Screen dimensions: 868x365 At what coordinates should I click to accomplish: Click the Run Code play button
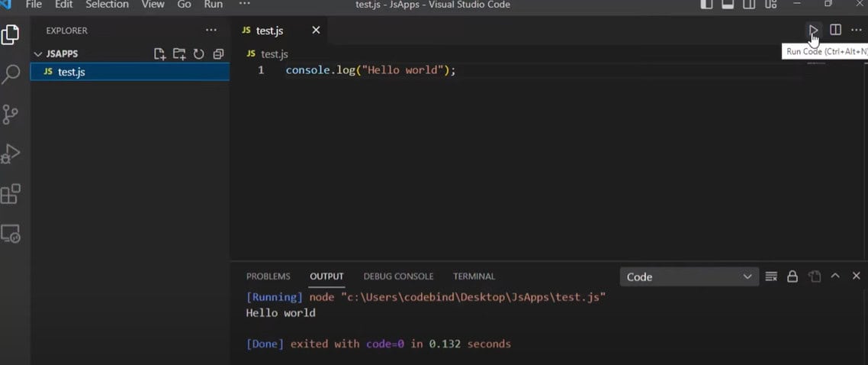pyautogui.click(x=814, y=31)
